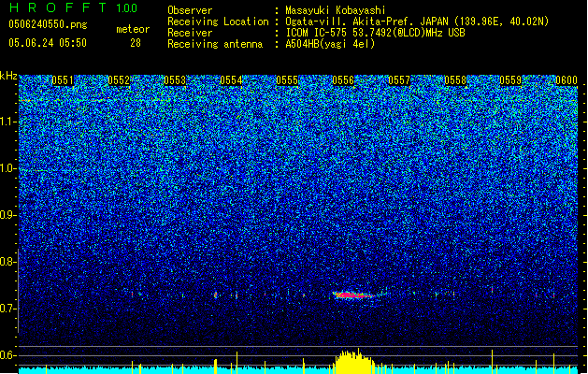Click the date stamp 05.06.24 05:50
The width and height of the screenshot is (588, 374).
click(x=48, y=43)
